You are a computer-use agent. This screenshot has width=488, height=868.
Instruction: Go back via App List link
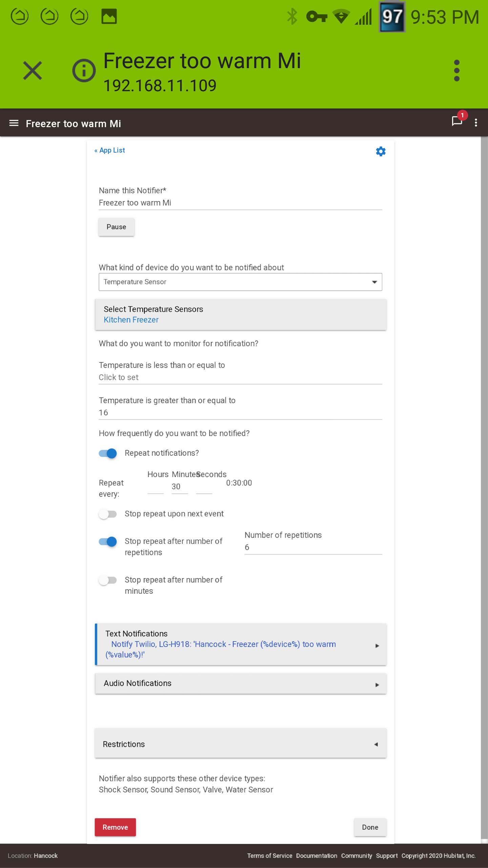(109, 150)
